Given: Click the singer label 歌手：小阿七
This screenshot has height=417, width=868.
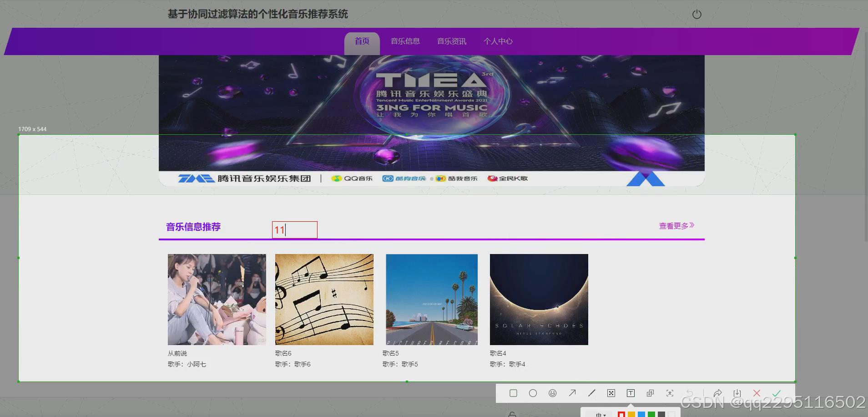Looking at the screenshot, I should pos(187,364).
